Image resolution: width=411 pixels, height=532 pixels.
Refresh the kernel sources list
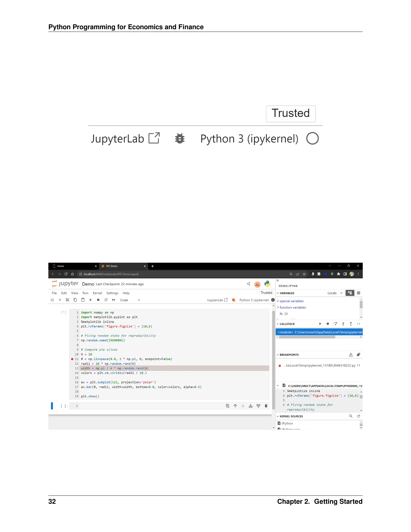358,416
